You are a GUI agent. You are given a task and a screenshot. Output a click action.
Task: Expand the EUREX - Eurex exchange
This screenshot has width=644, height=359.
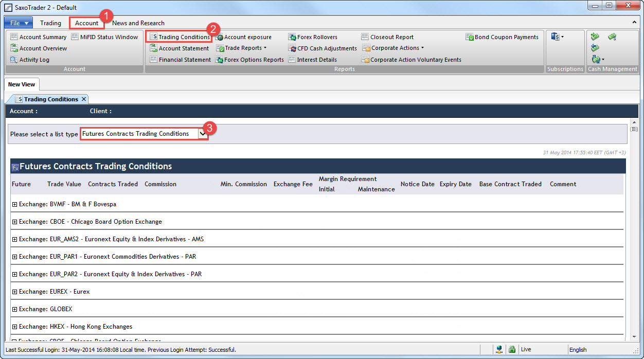tap(14, 292)
